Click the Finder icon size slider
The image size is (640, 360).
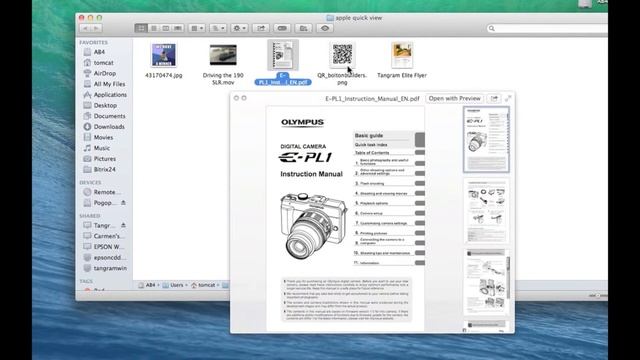coord(598,295)
